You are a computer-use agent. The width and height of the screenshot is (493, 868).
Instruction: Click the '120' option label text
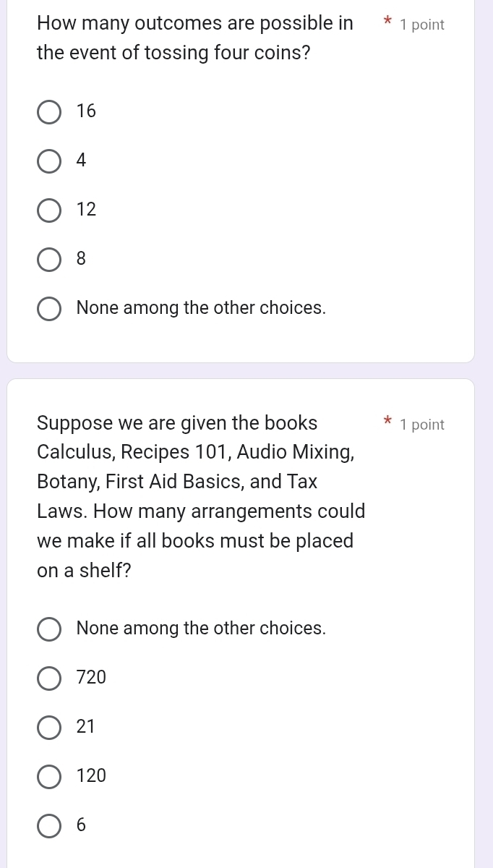click(91, 776)
